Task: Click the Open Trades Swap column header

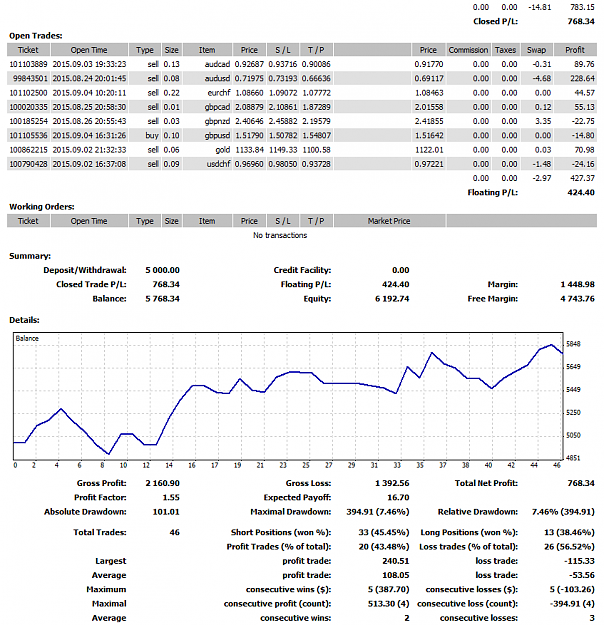Action: (537, 50)
